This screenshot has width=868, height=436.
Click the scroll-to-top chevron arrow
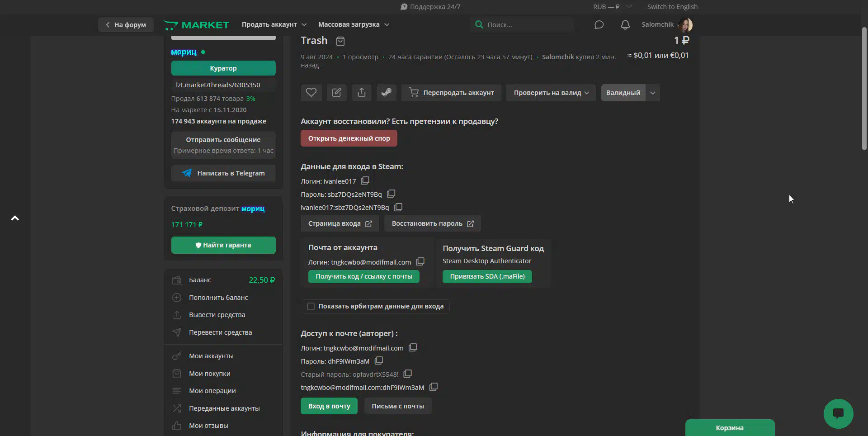click(x=15, y=218)
